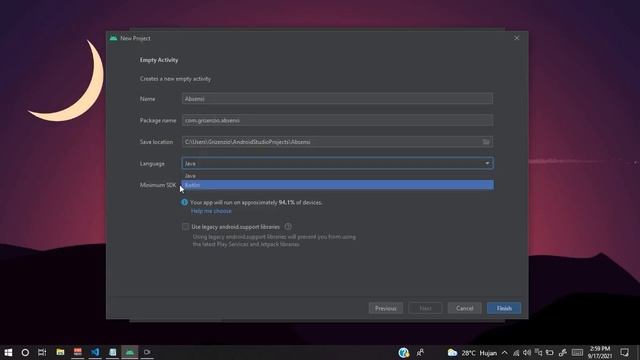Viewport: 640px width, 360px height.
Task: Open the weather widget showing 28°C Hujan
Action: pyautogui.click(x=472, y=353)
